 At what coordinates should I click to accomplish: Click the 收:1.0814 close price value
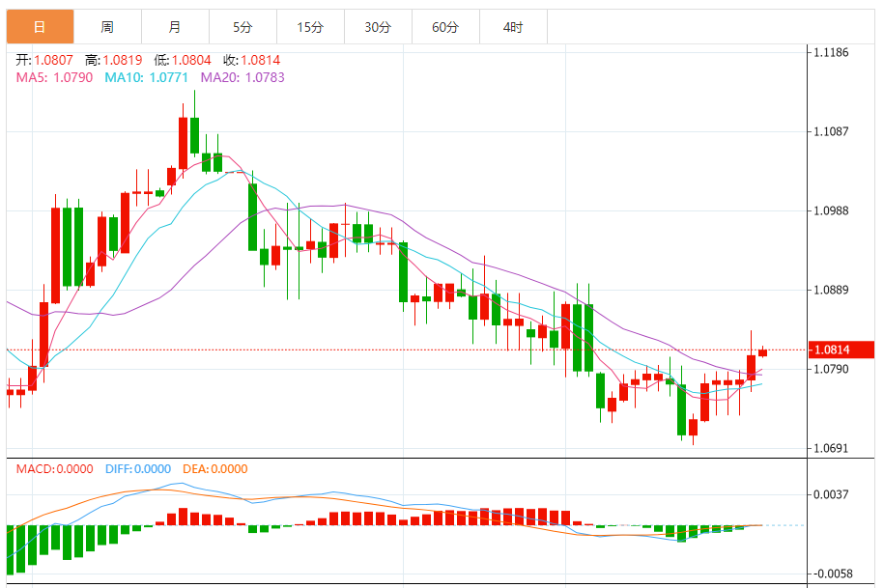tap(252, 60)
